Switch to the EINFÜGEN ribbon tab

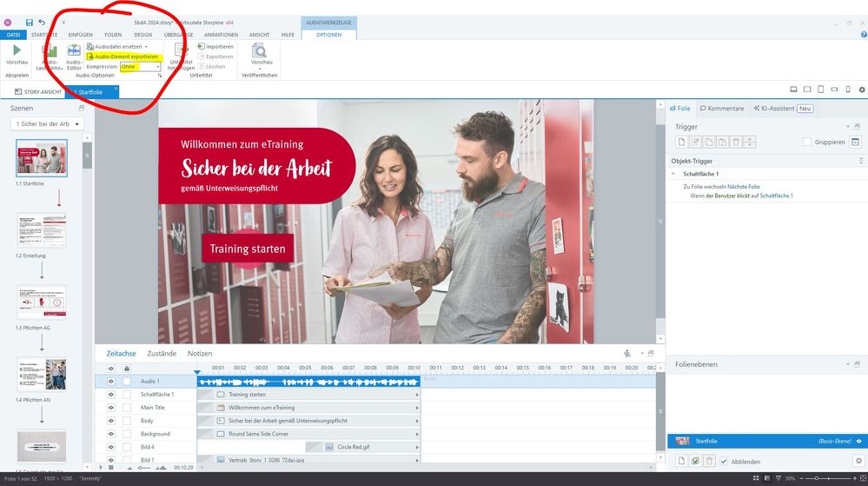[x=80, y=35]
